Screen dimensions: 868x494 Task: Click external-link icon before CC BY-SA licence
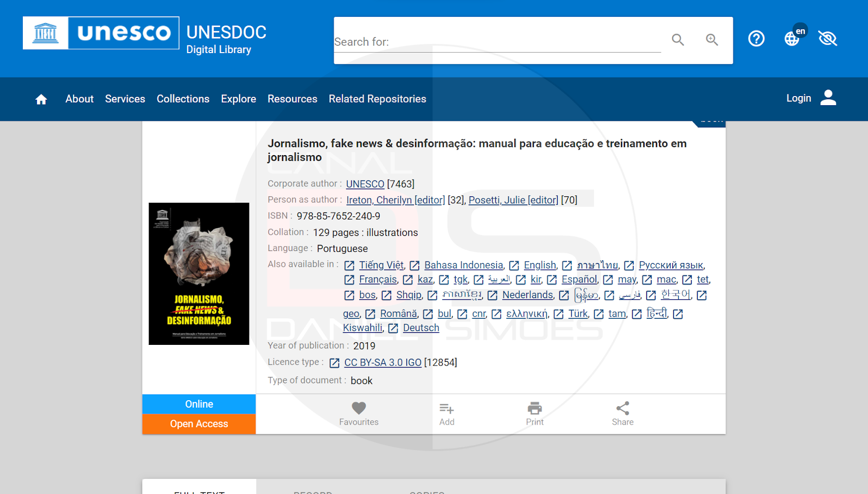(x=335, y=363)
